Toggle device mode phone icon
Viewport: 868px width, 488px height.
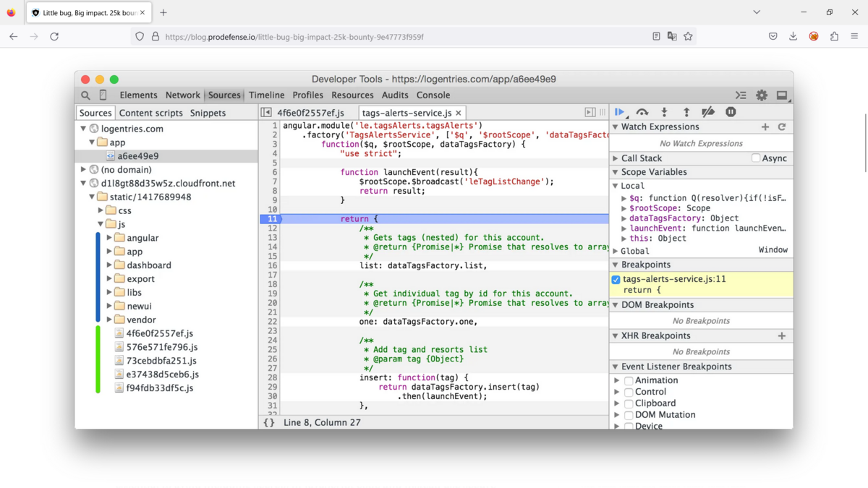tap(103, 95)
